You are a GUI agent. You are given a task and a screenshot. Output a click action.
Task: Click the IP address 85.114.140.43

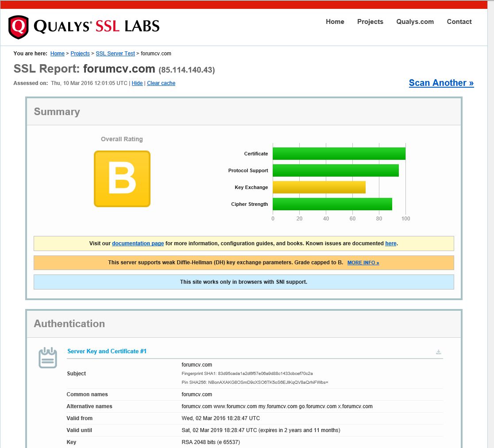coord(187,70)
